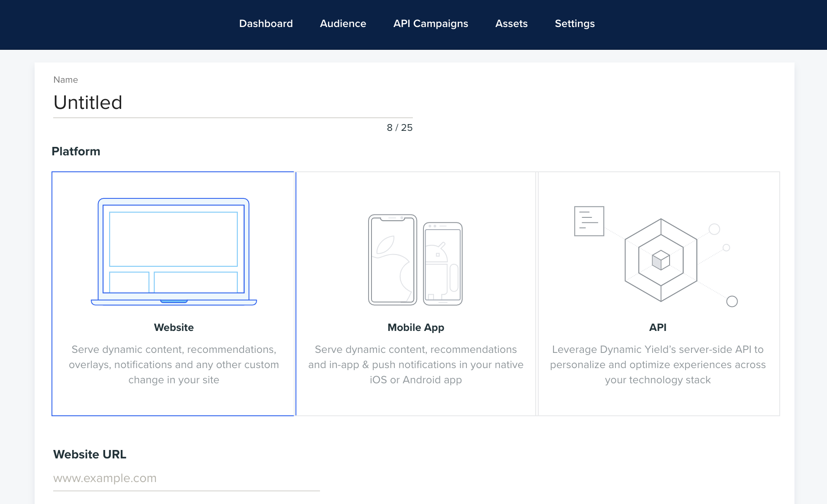Click the dark circle node in API graphic
The width and height of the screenshot is (827, 504).
pos(732,301)
